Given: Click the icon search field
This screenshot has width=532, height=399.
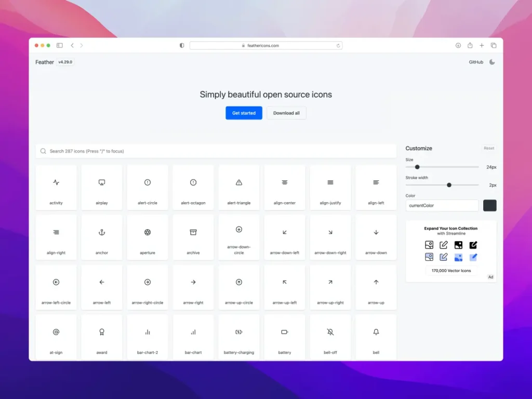Looking at the screenshot, I should [216, 151].
